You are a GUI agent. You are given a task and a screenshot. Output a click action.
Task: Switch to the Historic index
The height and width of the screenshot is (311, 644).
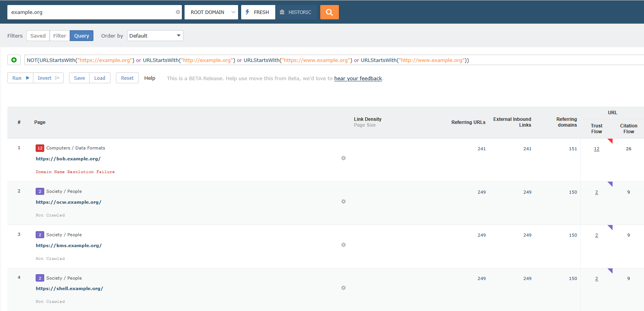pyautogui.click(x=296, y=12)
